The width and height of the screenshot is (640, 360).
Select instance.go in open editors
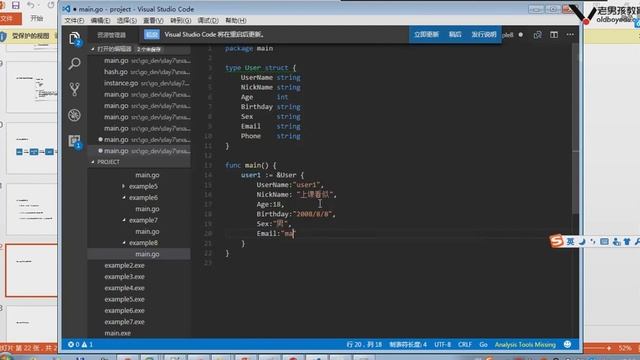pos(139,83)
